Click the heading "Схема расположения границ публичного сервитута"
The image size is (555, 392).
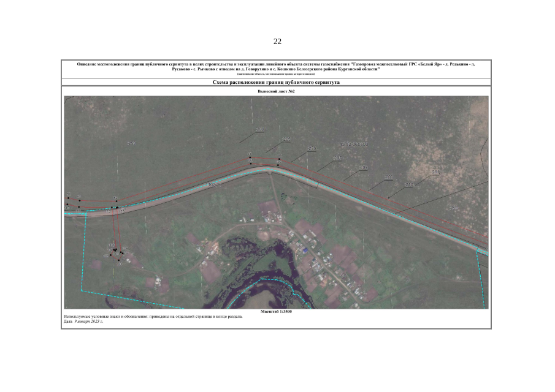276,81
